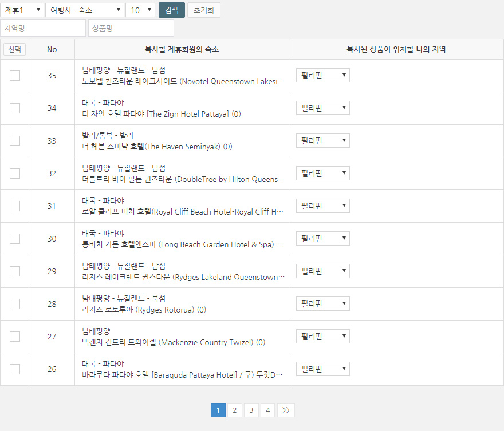
Task: Go to pagination page 3
Action: tap(251, 410)
